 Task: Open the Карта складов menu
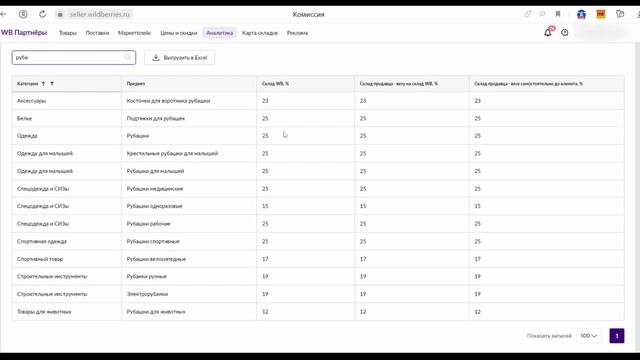260,33
